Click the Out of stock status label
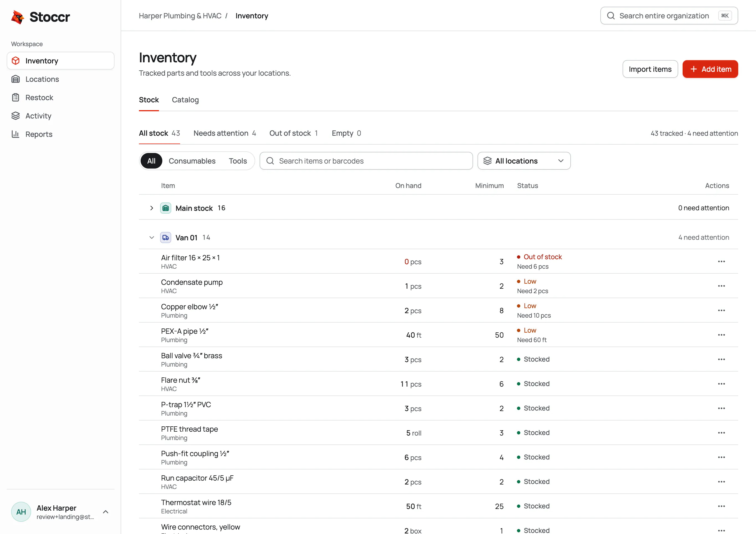Image resolution: width=756 pixels, height=534 pixels. point(543,257)
